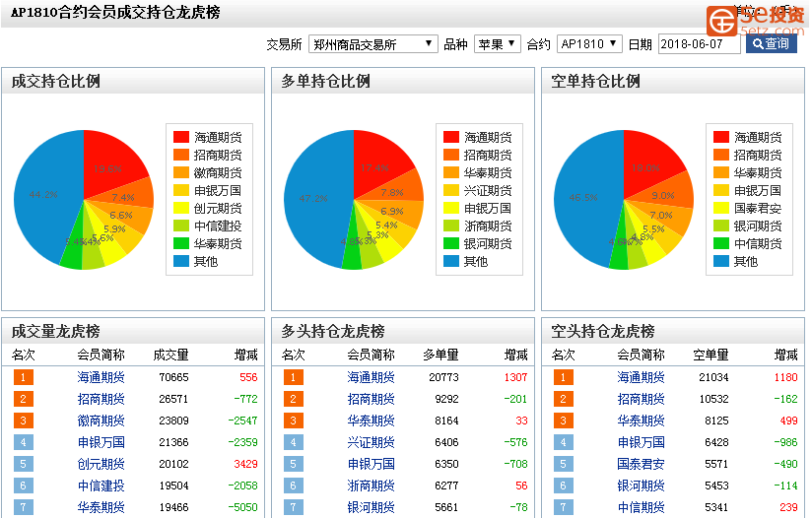Click 招商期货 link in 多头持仓龙虎榜
The image size is (812, 518).
pyautogui.click(x=371, y=399)
